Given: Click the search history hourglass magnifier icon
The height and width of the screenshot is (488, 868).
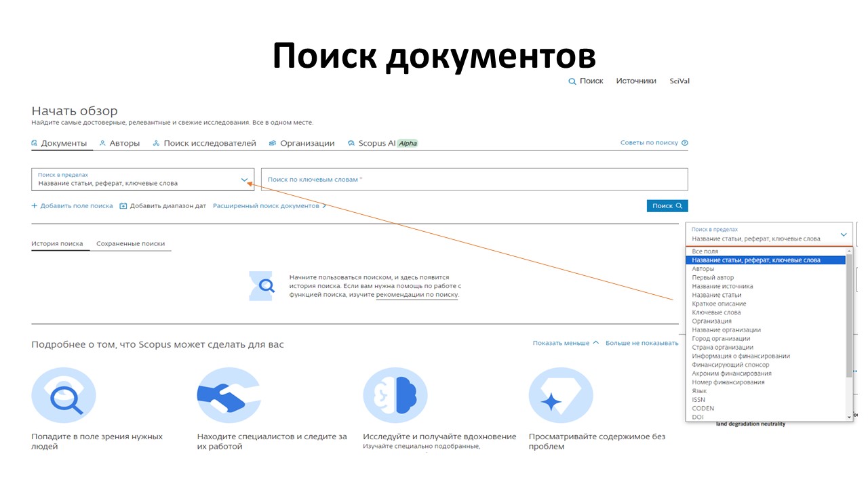Looking at the screenshot, I should pyautogui.click(x=261, y=285).
